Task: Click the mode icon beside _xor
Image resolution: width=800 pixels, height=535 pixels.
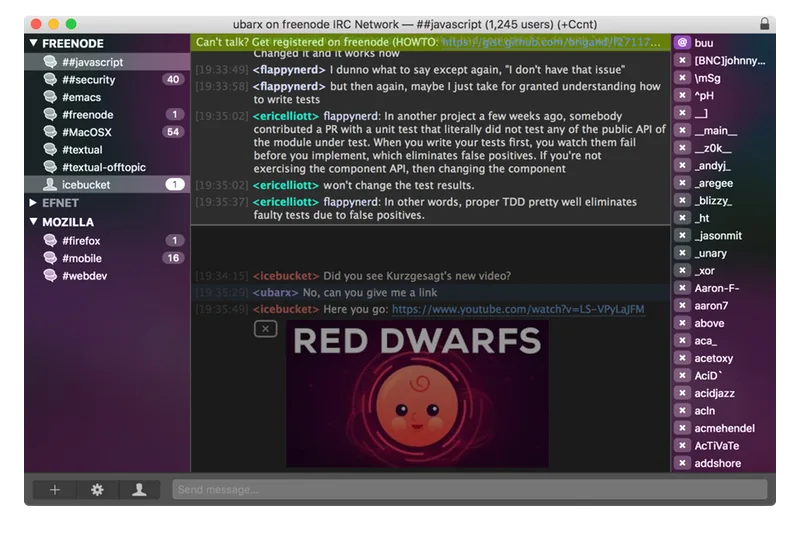Action: [682, 270]
